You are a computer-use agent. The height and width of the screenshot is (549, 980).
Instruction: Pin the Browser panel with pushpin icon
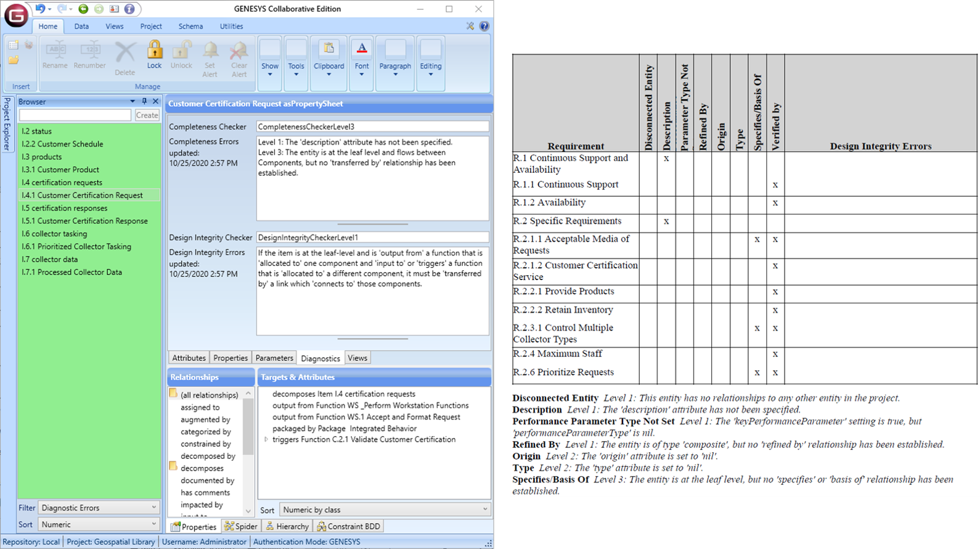144,101
